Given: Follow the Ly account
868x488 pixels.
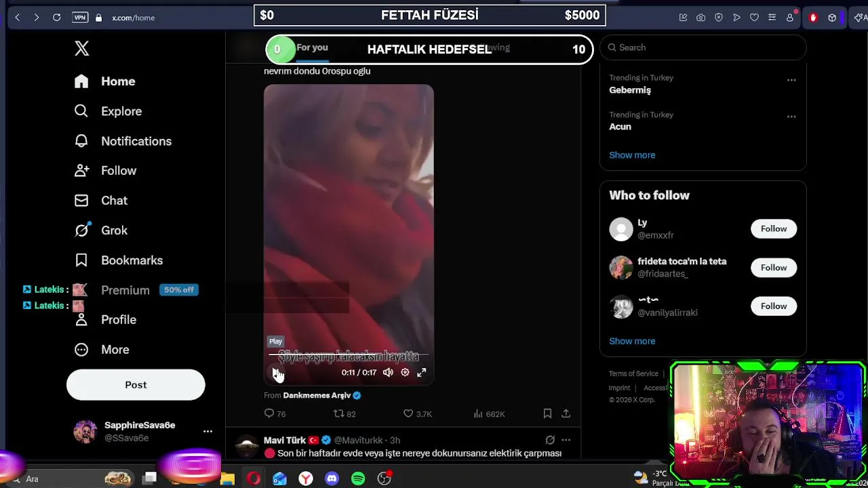Looking at the screenshot, I should click(x=774, y=229).
